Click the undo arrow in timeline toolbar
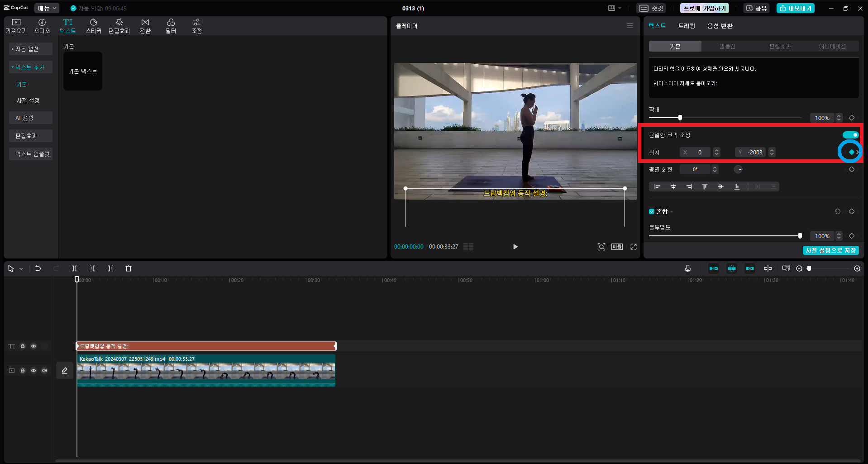868x464 pixels. pyautogui.click(x=38, y=268)
